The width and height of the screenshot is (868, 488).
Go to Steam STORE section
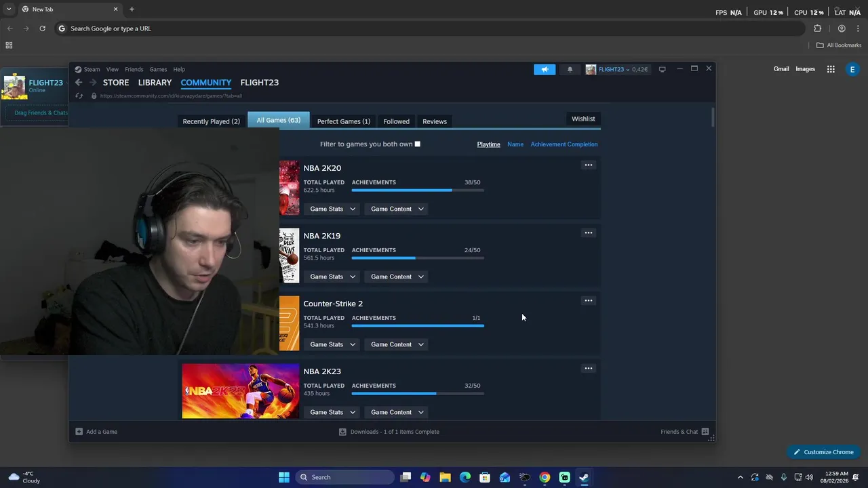point(116,83)
